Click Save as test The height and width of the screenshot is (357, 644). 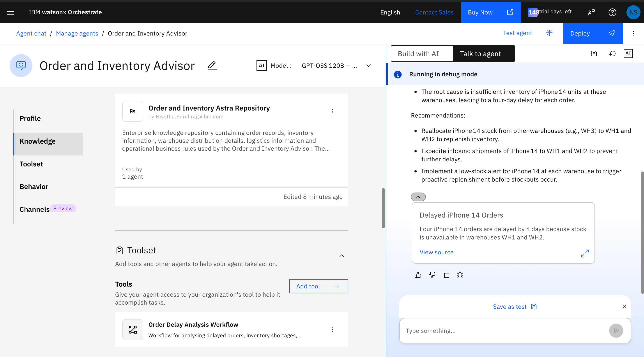[515, 307]
